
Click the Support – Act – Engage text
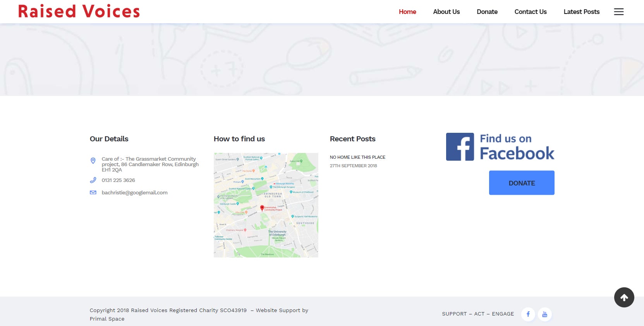[478, 314]
